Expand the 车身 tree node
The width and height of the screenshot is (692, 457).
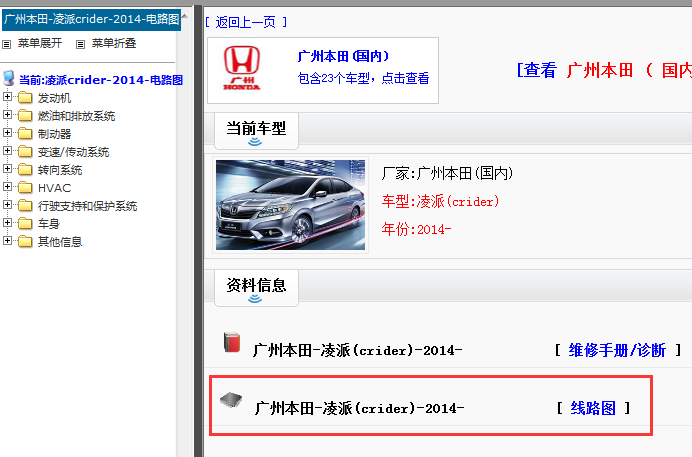7,222
